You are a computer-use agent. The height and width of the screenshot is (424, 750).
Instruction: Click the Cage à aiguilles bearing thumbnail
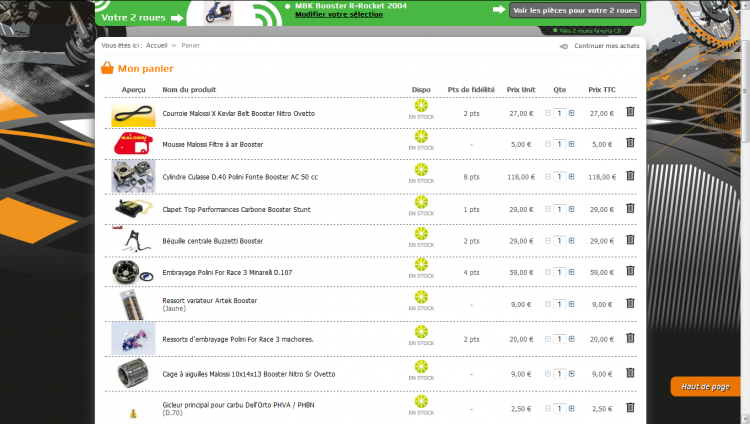click(x=133, y=373)
